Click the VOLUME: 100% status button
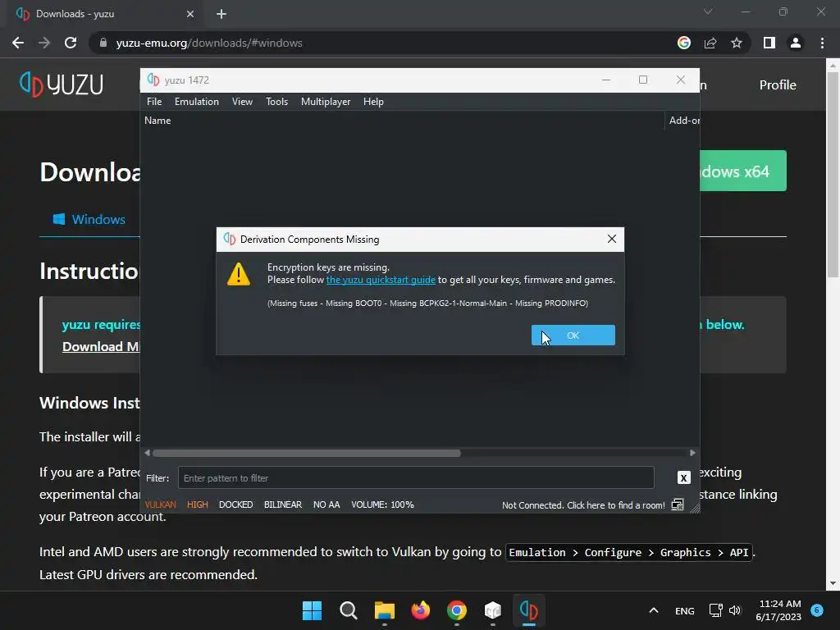 (x=382, y=504)
